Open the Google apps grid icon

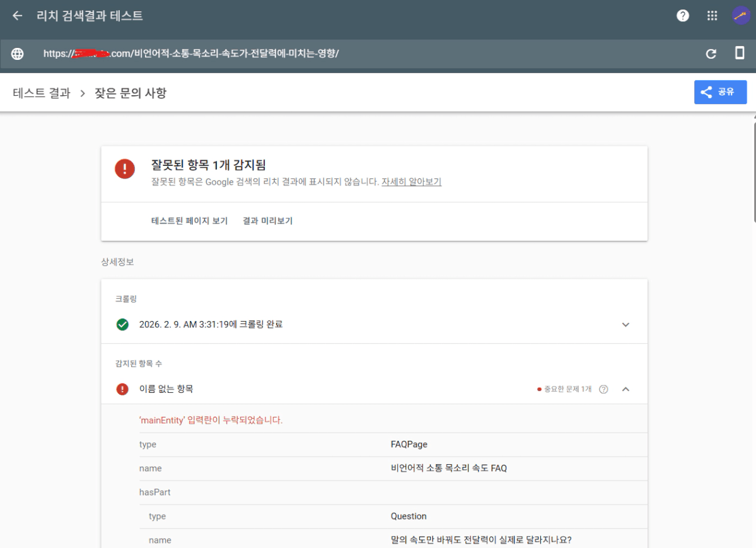point(712,16)
